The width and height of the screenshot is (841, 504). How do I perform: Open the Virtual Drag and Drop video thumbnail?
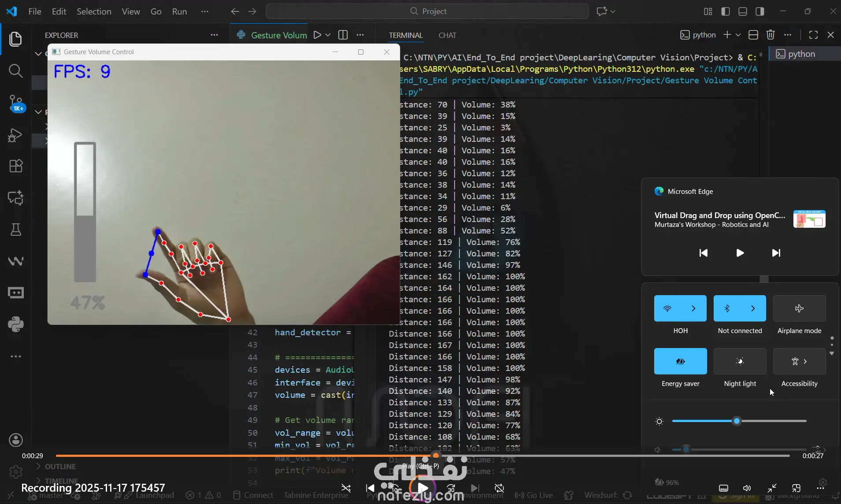809,219
